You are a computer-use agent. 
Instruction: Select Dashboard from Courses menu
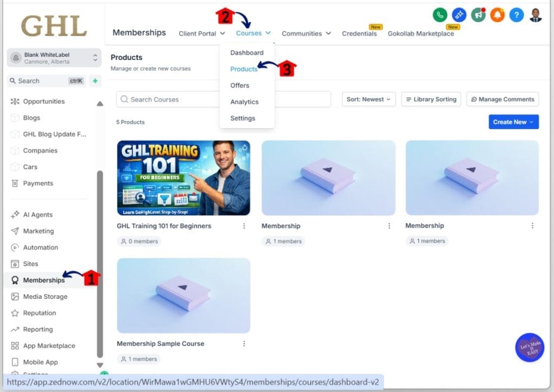click(247, 52)
